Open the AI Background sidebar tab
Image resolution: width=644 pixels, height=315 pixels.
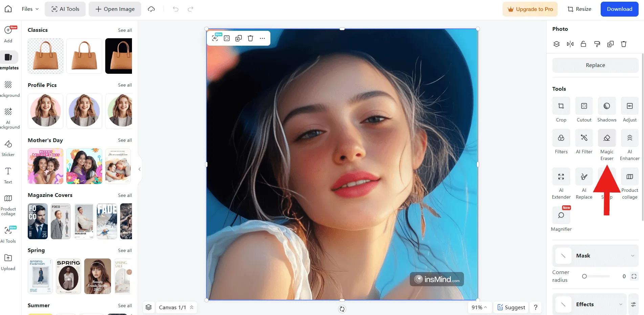(9, 118)
